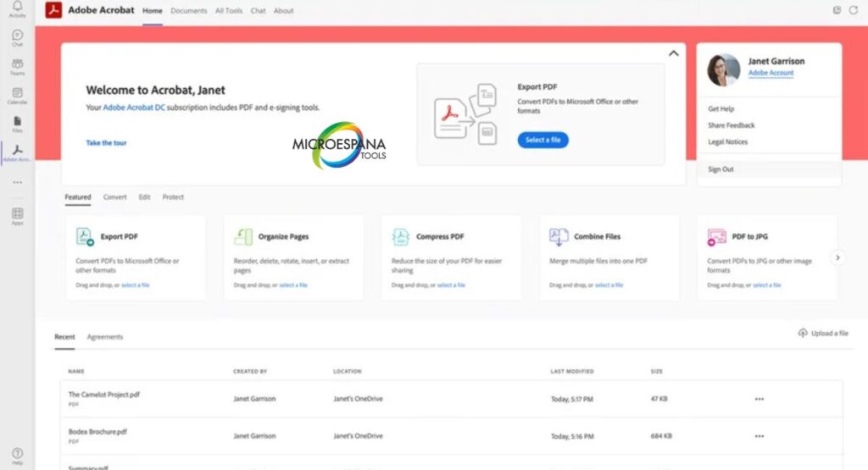Click the Take the tour link
The image size is (868, 470).
tap(107, 143)
